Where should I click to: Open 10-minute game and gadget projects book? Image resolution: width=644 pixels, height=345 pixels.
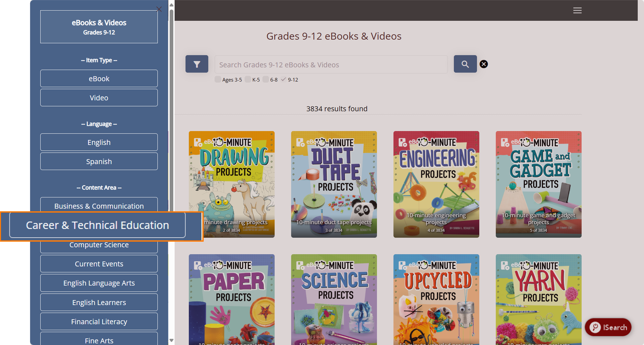[x=539, y=184]
